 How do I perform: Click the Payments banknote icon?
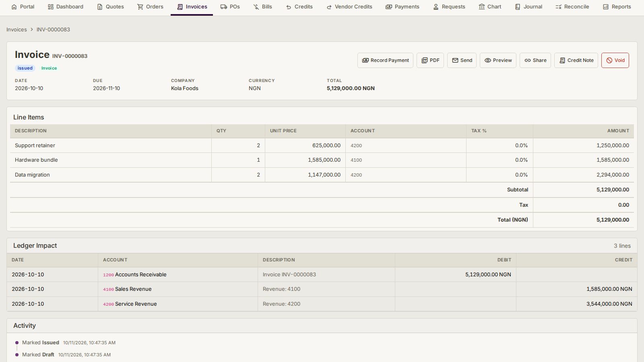389,7
